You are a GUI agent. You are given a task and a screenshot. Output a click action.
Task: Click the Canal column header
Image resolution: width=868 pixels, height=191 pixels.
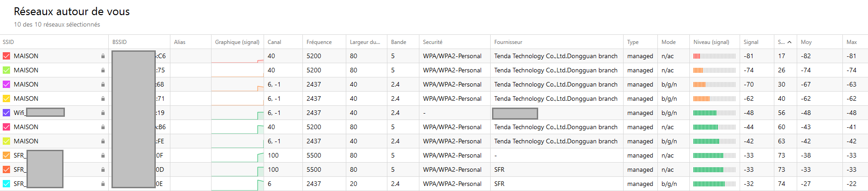(x=274, y=42)
